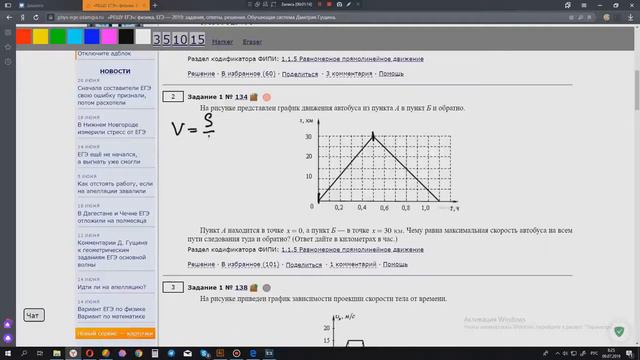
Task: Open news about Дагестан и Чечня ЕГЭ
Action: [113, 217]
